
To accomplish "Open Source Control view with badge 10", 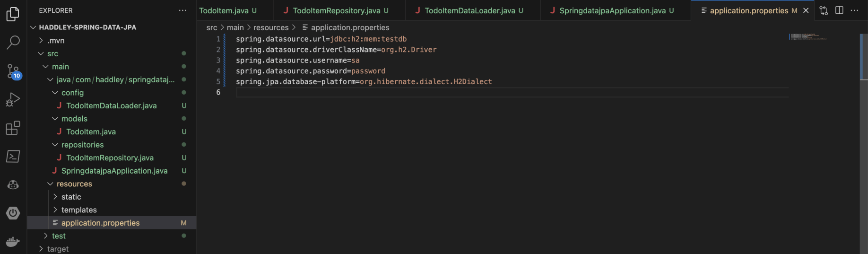I will point(13,71).
